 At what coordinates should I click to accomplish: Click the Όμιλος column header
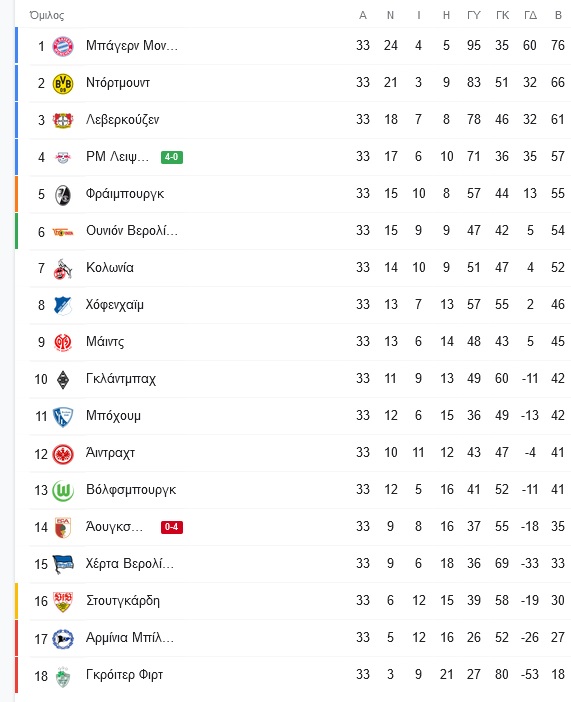[47, 16]
